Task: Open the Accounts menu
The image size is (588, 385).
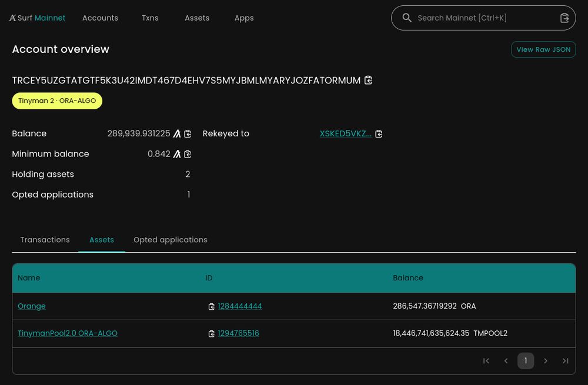Action: click(100, 18)
